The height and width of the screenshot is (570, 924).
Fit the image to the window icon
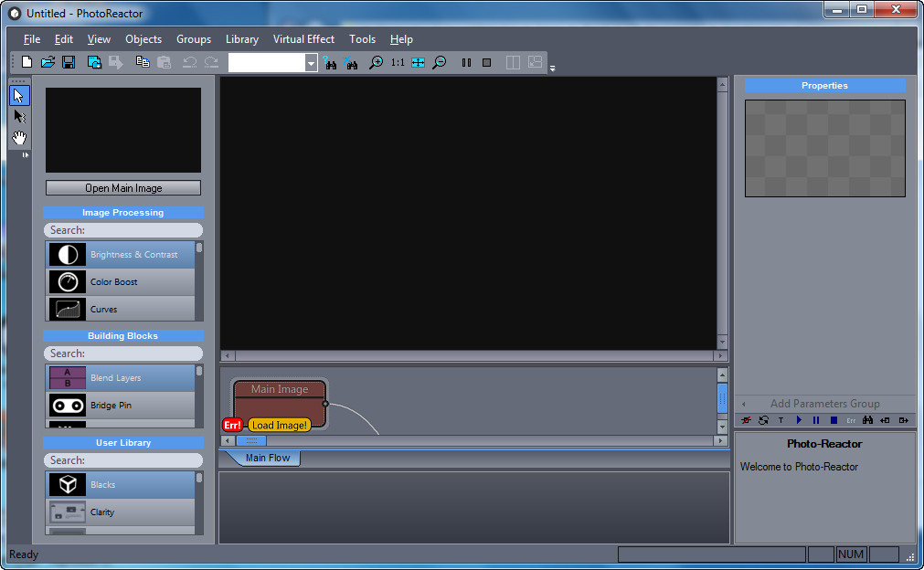click(x=418, y=62)
